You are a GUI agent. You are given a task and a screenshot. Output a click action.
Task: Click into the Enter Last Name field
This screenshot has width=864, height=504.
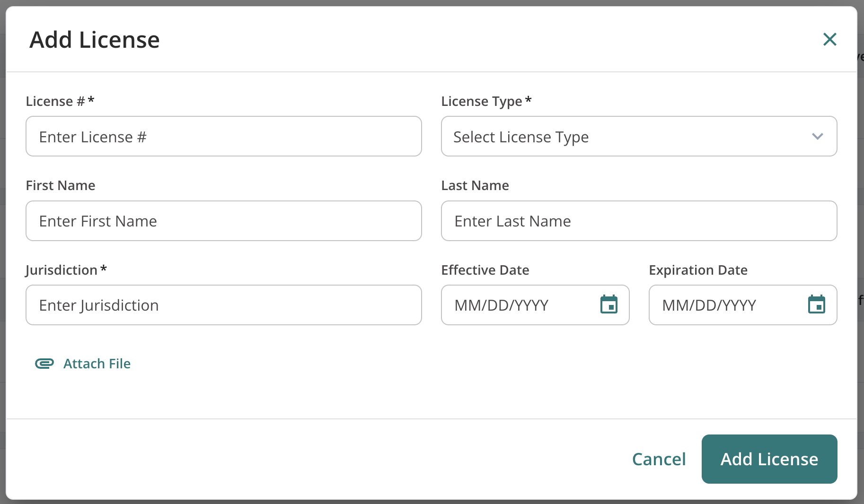click(639, 221)
